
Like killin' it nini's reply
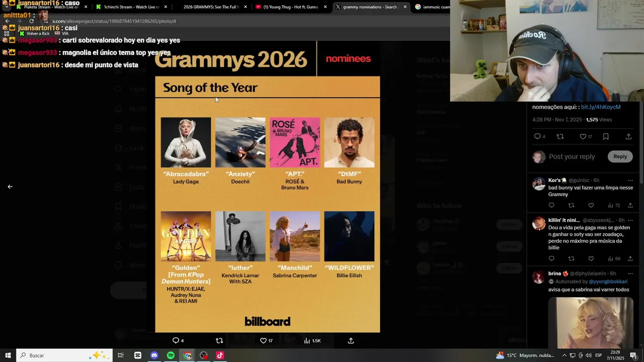tap(591, 258)
